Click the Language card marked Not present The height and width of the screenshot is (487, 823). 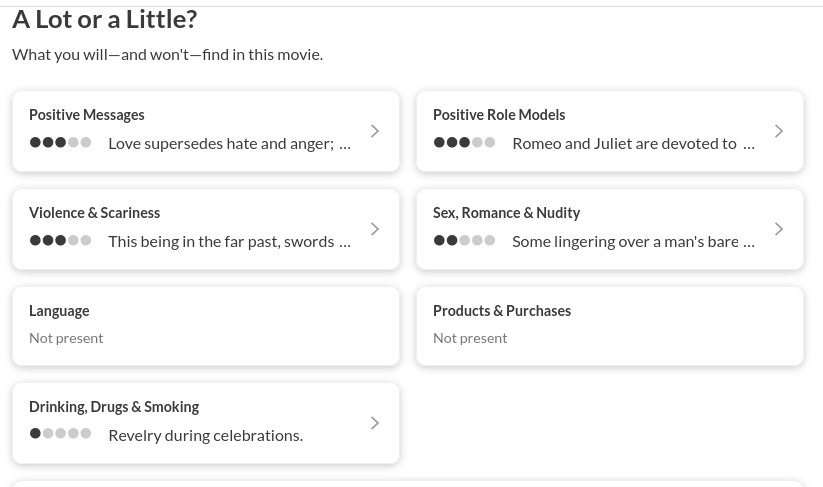point(205,326)
